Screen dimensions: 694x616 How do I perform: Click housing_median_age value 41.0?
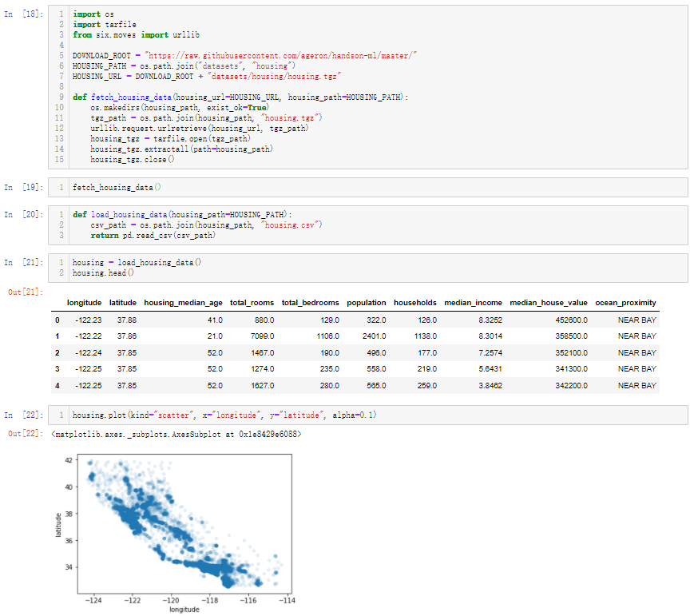pos(215,320)
